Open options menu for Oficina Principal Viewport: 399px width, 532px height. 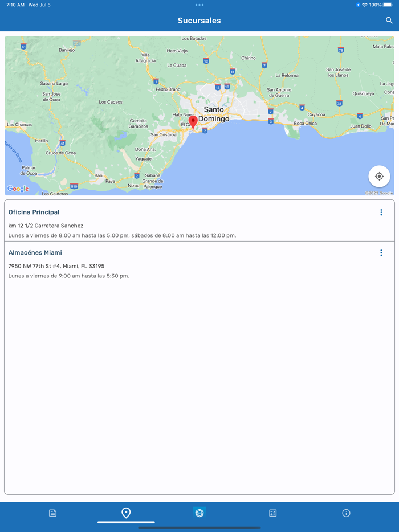381,212
